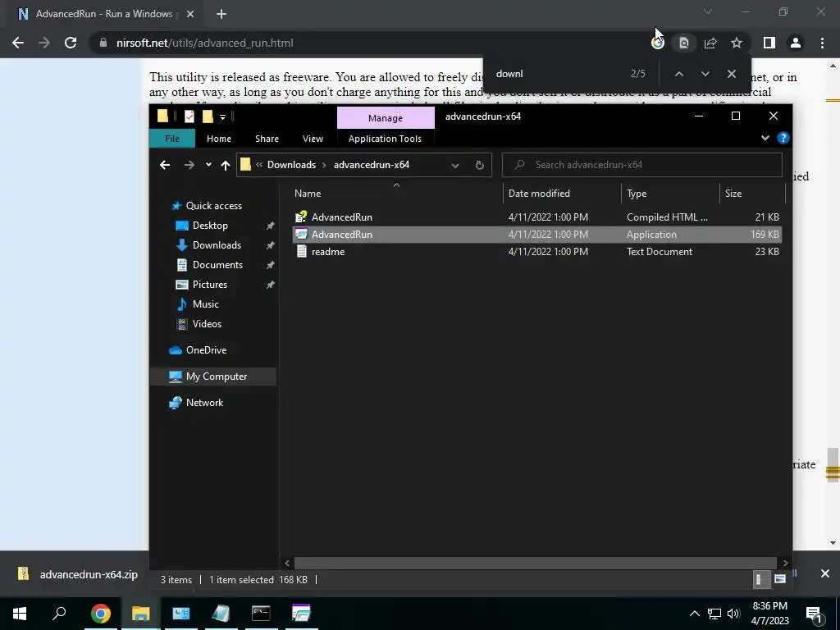Click Downloads in address breadcrumb
Image resolution: width=840 pixels, height=630 pixels.
tap(291, 165)
